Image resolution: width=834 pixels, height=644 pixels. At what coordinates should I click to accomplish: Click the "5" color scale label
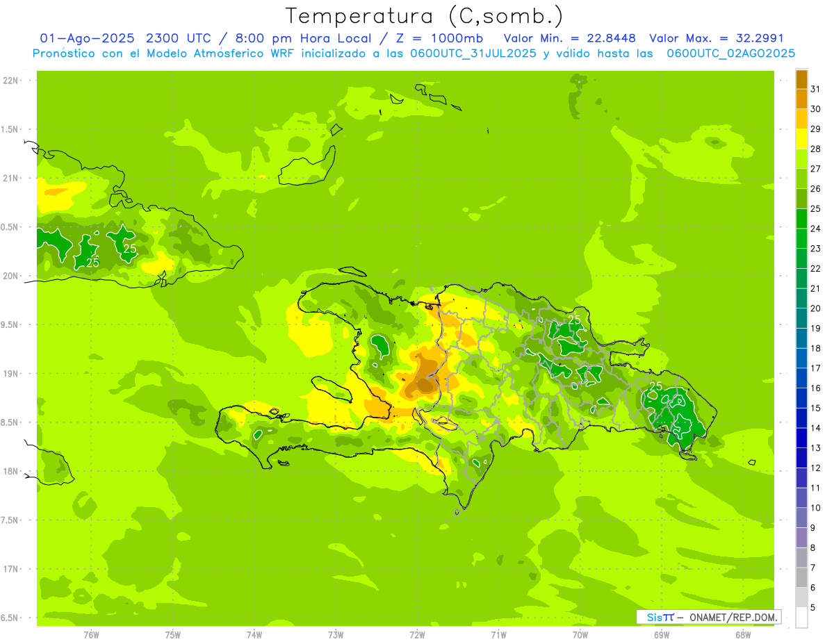coord(813,607)
